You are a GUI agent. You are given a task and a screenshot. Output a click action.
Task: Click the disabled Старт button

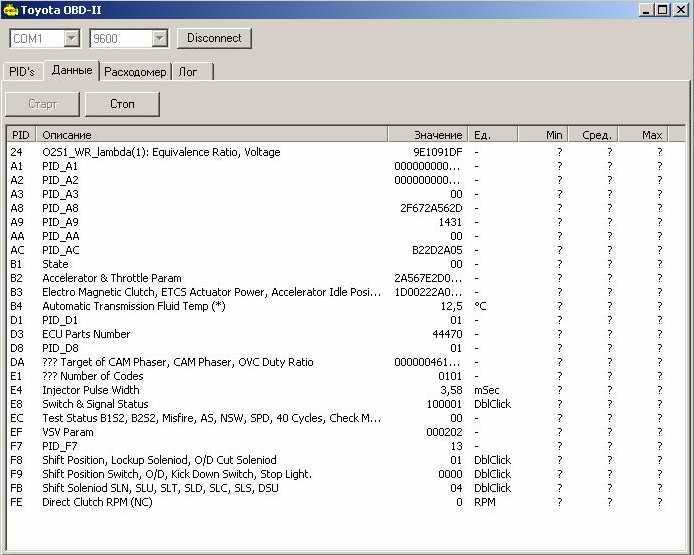pyautogui.click(x=43, y=104)
